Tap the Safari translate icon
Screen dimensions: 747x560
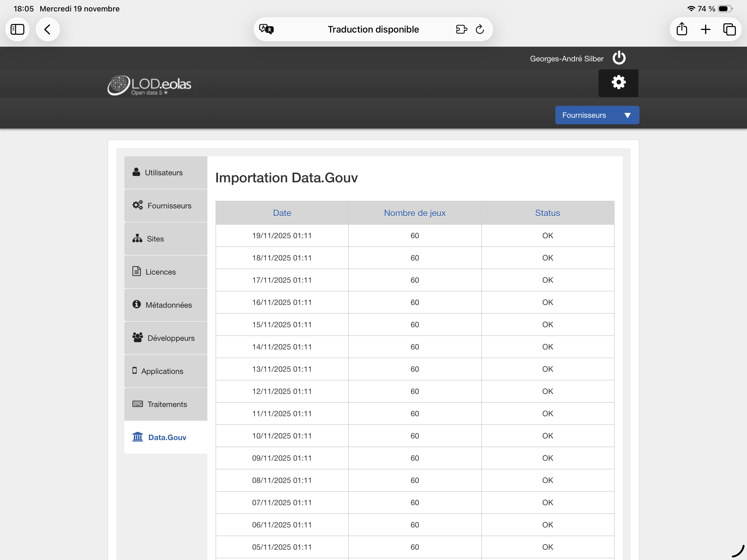coord(266,29)
